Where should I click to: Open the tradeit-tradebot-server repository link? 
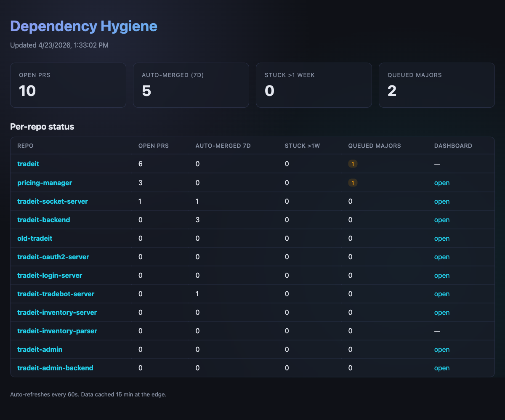[x=56, y=294]
